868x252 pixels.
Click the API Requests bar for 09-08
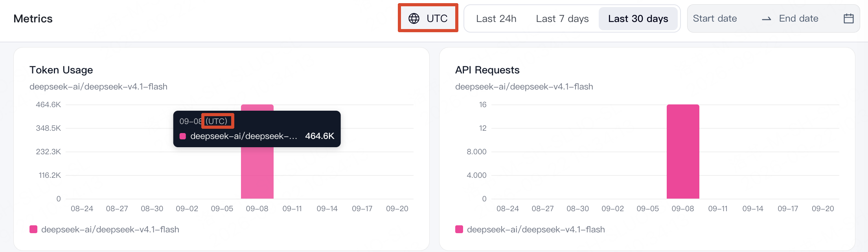[x=683, y=152]
